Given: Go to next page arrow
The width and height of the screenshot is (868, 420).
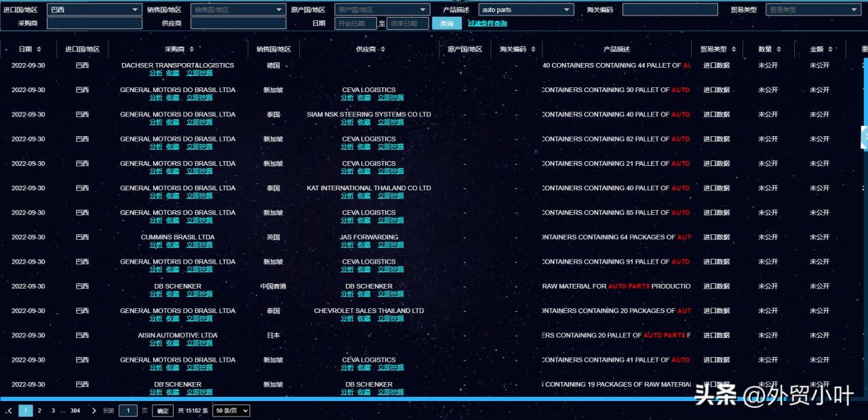Looking at the screenshot, I should click(x=94, y=411).
